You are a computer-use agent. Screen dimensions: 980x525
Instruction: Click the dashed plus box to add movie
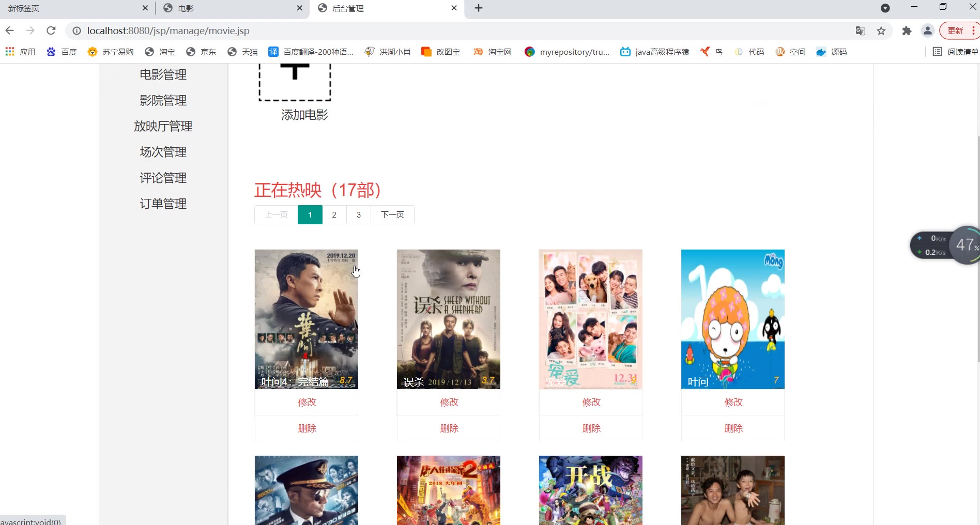pos(295,82)
